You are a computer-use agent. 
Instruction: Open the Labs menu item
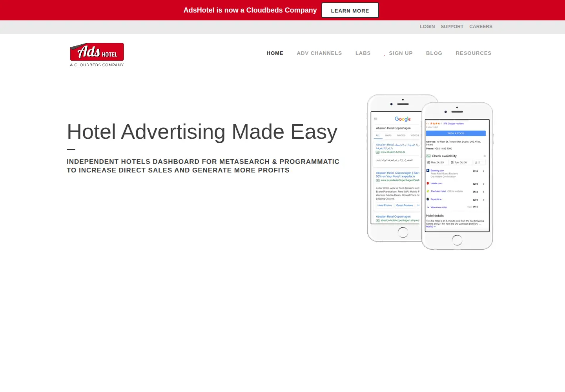pos(363,53)
